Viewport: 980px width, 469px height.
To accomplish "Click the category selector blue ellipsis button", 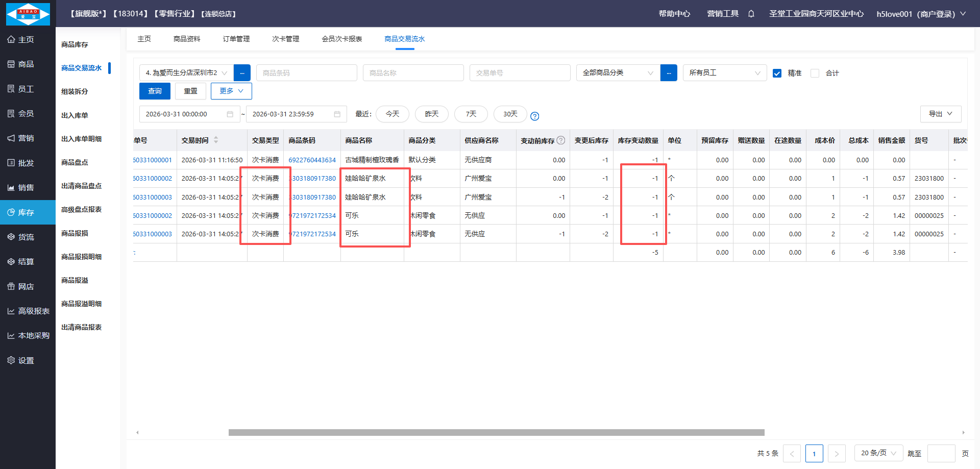I will tap(669, 73).
